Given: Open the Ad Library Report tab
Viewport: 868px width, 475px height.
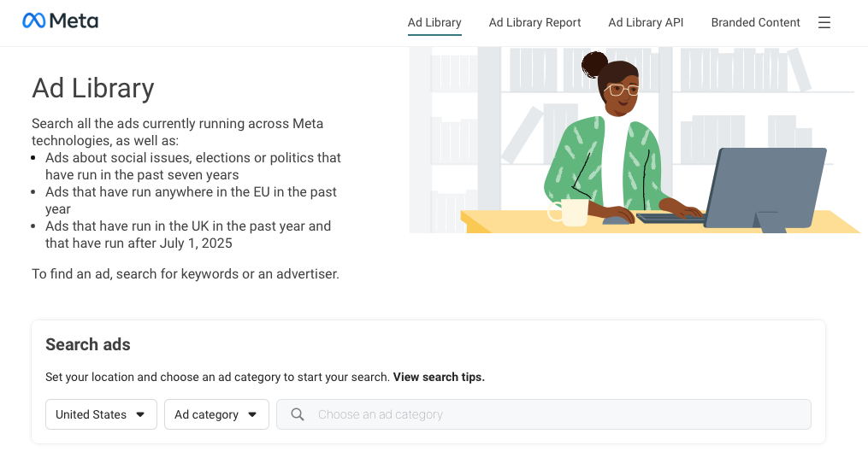Looking at the screenshot, I should click(x=534, y=23).
